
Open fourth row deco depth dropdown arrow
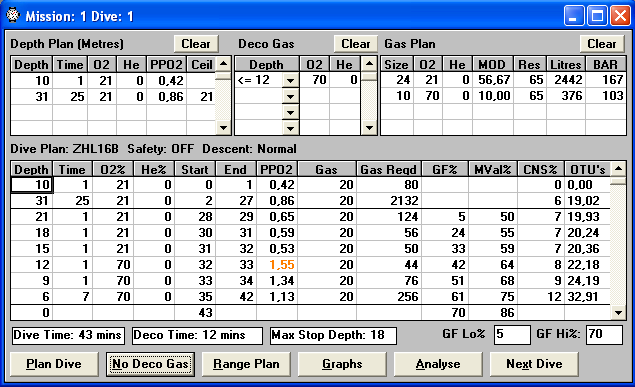tap(290, 128)
